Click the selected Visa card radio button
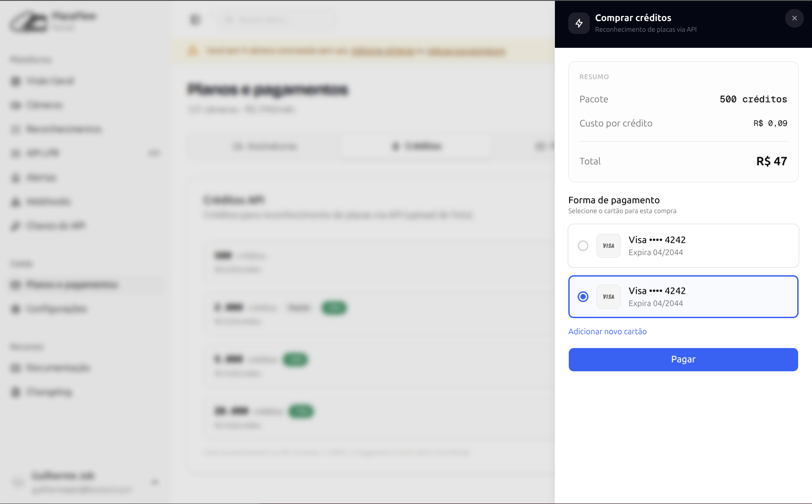 point(583,297)
